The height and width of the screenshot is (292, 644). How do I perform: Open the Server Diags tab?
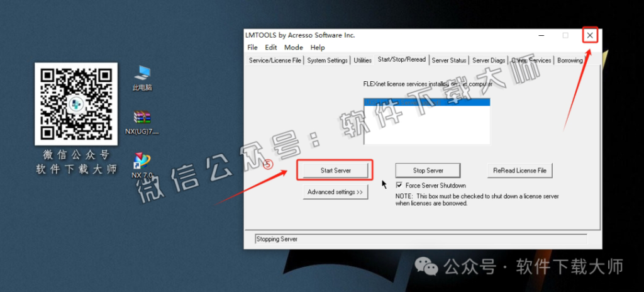489,60
